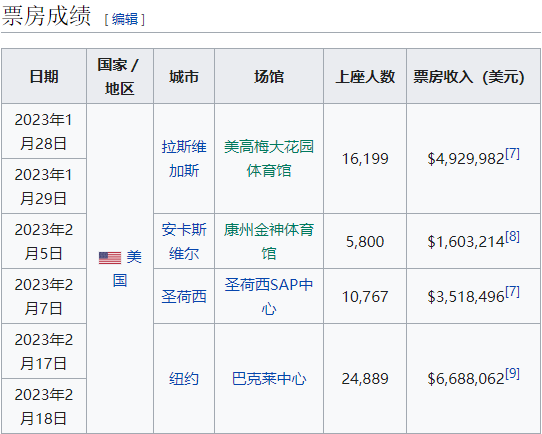Select the 2023年2月17日 date cell
Viewport: 542px width, 434px height.
44,351
